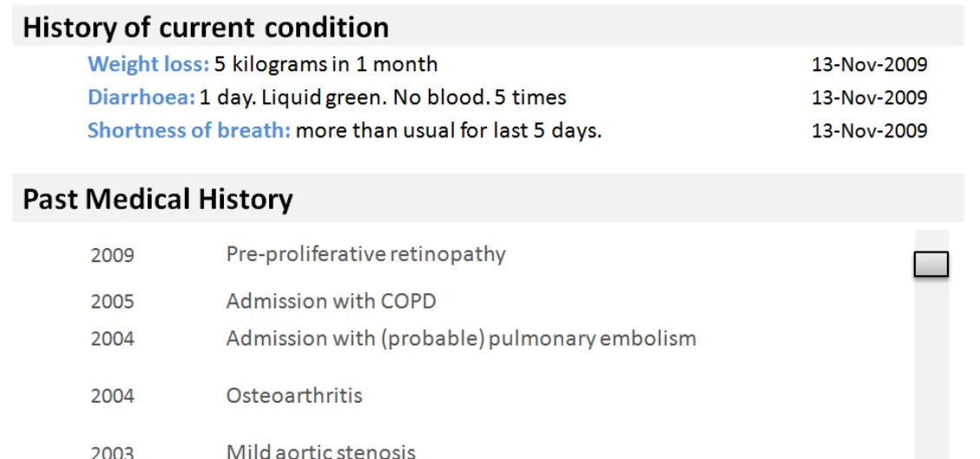The width and height of the screenshot is (980, 459).
Task: Click the year 2009 in medical history
Action: [113, 255]
